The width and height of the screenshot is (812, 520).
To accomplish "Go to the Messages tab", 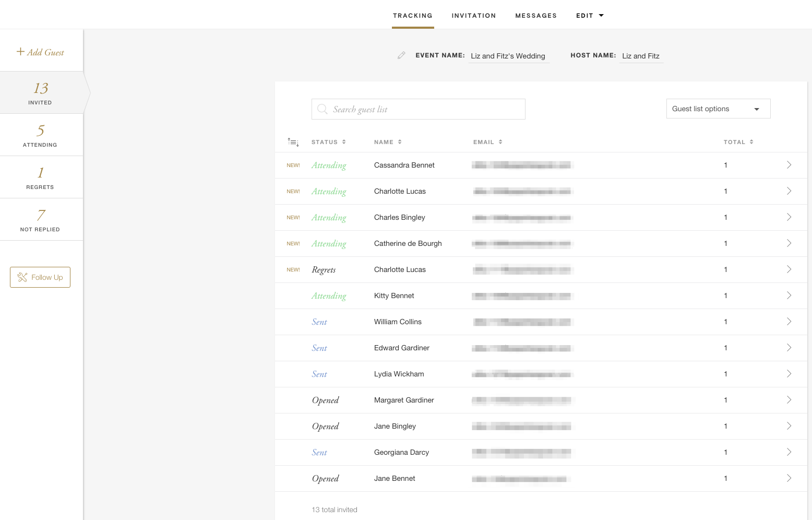I will pos(535,16).
